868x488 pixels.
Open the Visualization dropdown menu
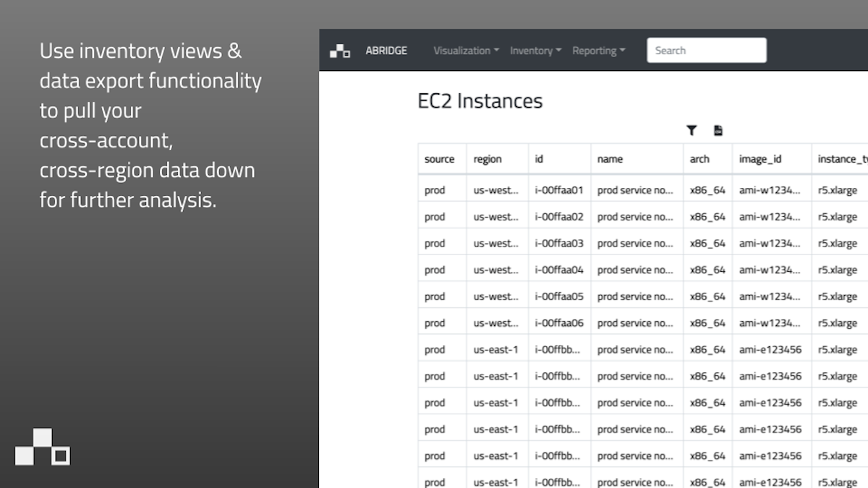(x=466, y=51)
